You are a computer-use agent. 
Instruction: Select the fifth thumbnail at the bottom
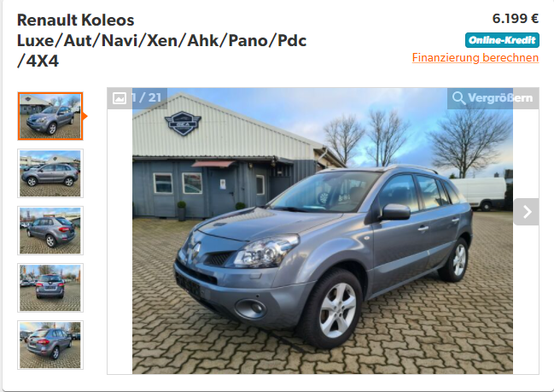pyautogui.click(x=50, y=345)
